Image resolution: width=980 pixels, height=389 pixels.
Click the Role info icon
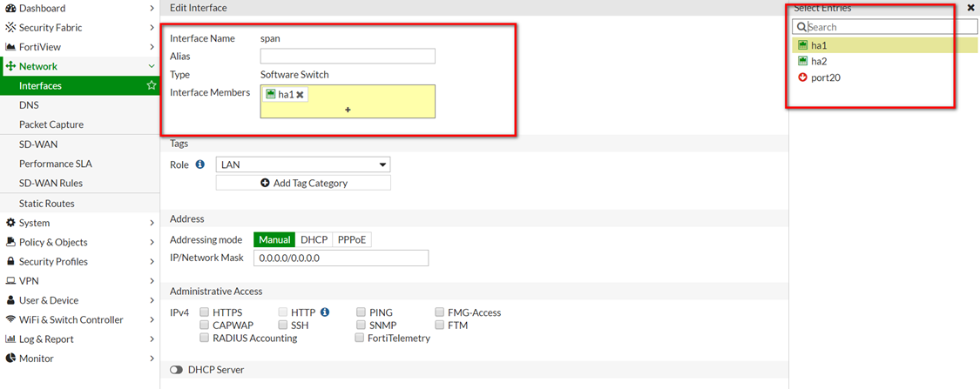click(200, 164)
